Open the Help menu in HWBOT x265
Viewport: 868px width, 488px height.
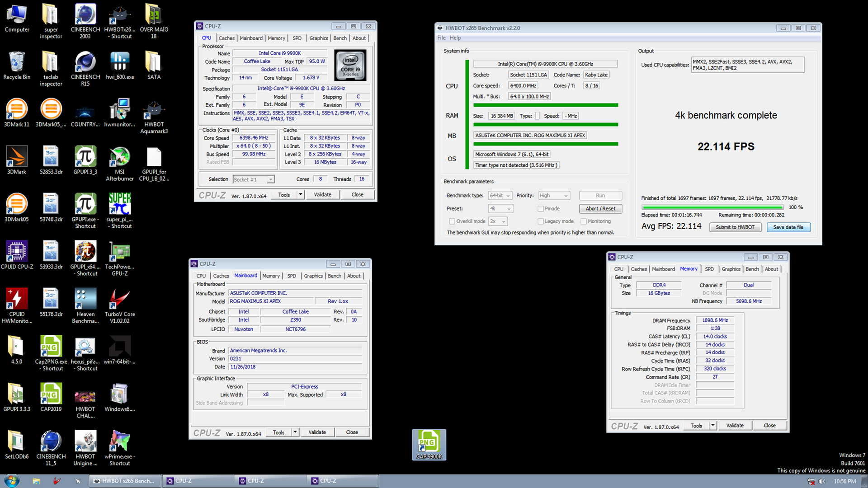coord(455,38)
